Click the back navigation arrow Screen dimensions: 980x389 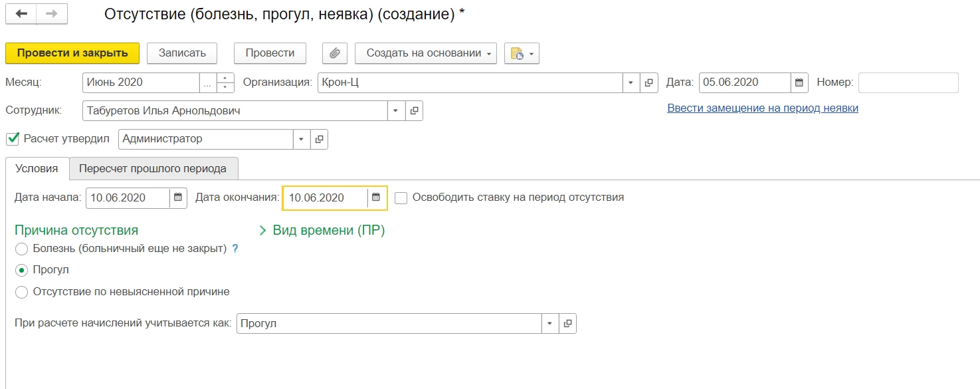[x=21, y=14]
